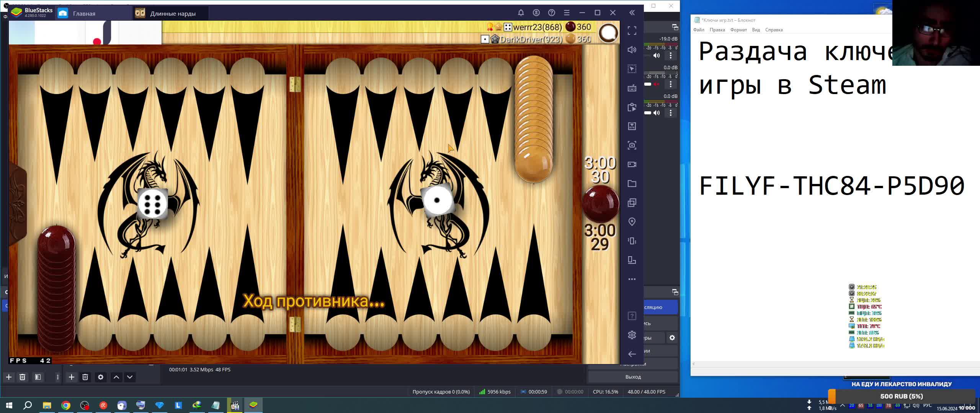Open options menu for -19.0 dB channel
The image size is (980, 413).
[x=670, y=55]
